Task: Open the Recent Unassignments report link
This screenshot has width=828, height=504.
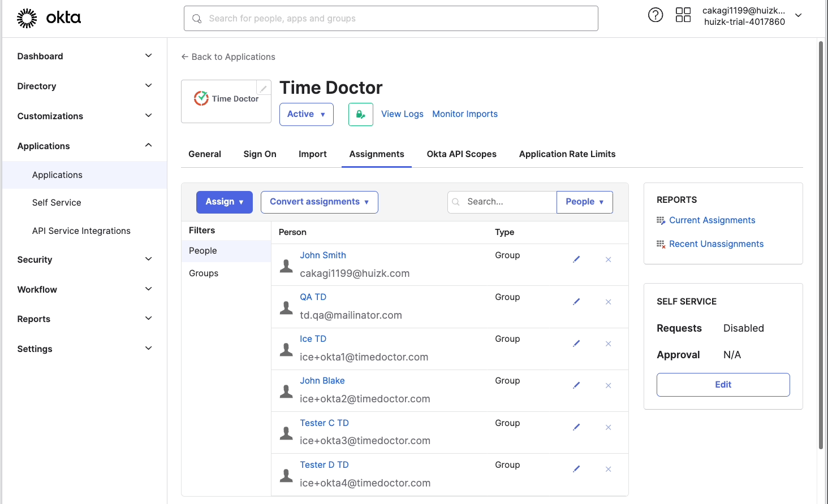Action: (x=716, y=244)
